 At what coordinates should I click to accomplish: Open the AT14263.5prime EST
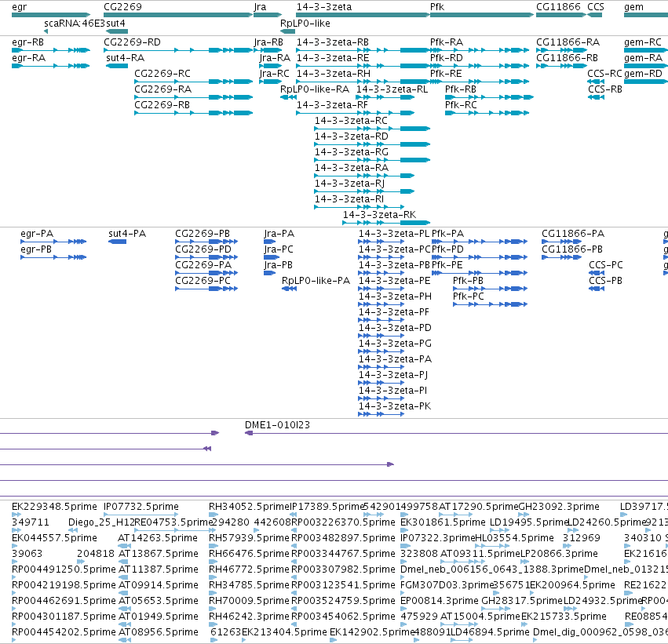click(x=124, y=546)
